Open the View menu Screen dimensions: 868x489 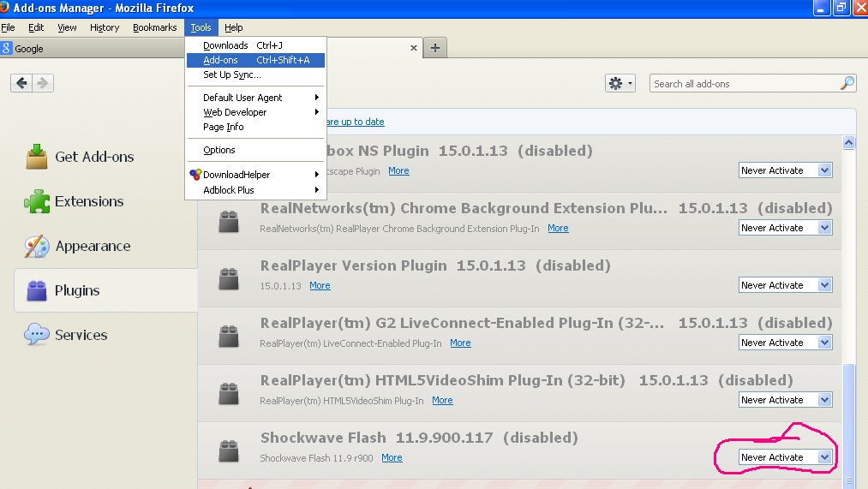[x=67, y=27]
